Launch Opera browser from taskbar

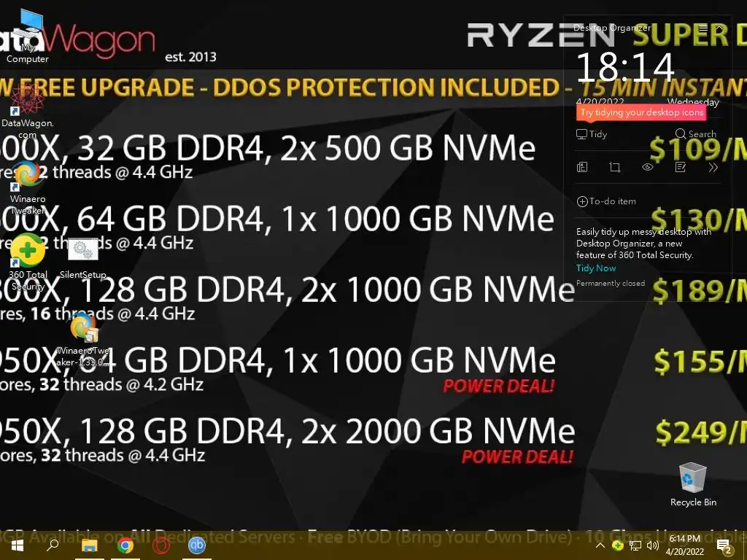pos(161,545)
